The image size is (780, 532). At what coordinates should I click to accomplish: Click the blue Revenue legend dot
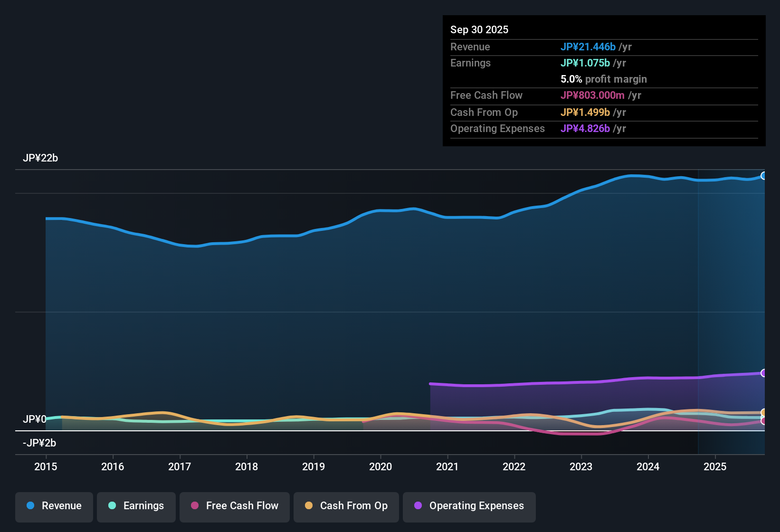[30, 506]
